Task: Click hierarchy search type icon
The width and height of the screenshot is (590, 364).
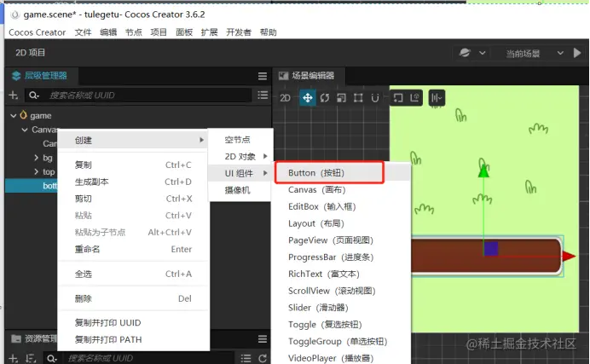Action: pyautogui.click(x=34, y=95)
